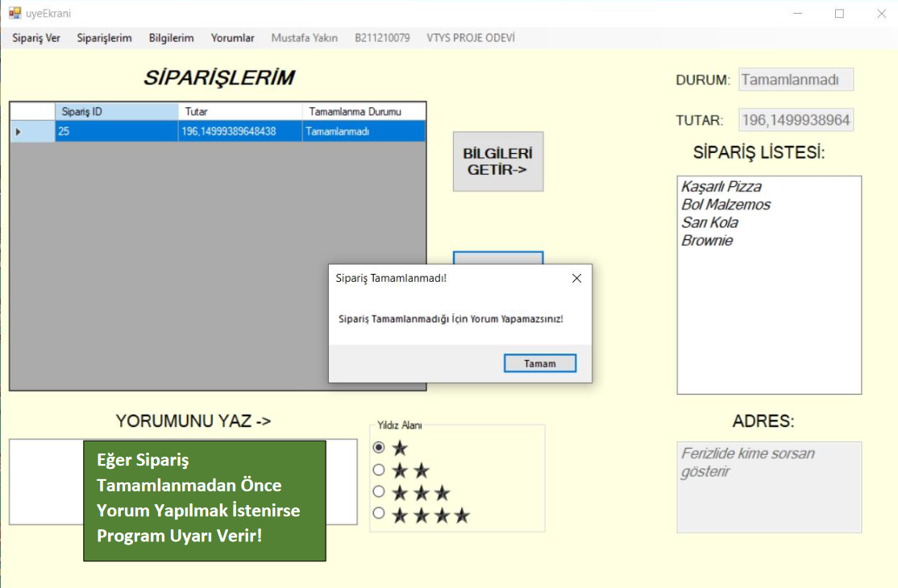Select Brownie in the order list
The width and height of the screenshot is (898, 588).
coord(707,241)
